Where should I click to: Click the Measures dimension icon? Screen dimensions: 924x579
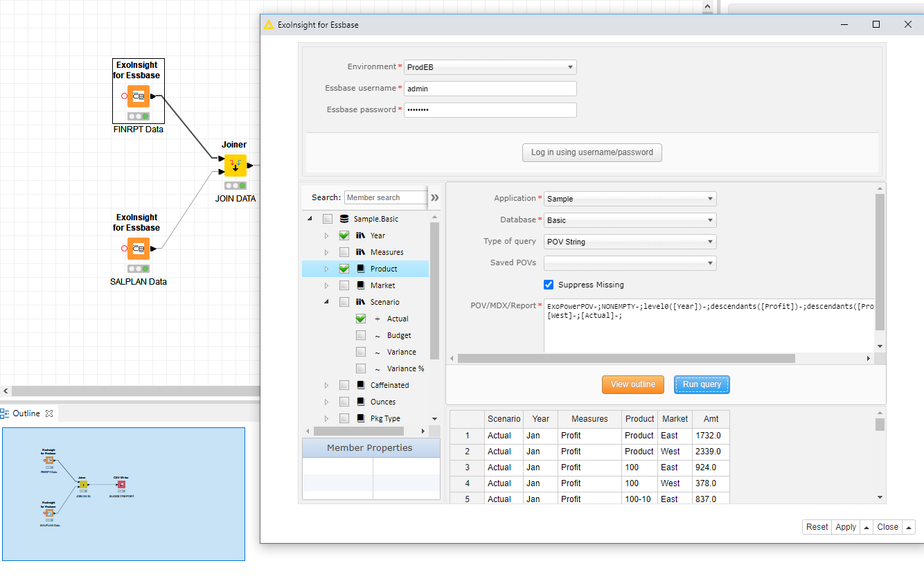(x=360, y=252)
